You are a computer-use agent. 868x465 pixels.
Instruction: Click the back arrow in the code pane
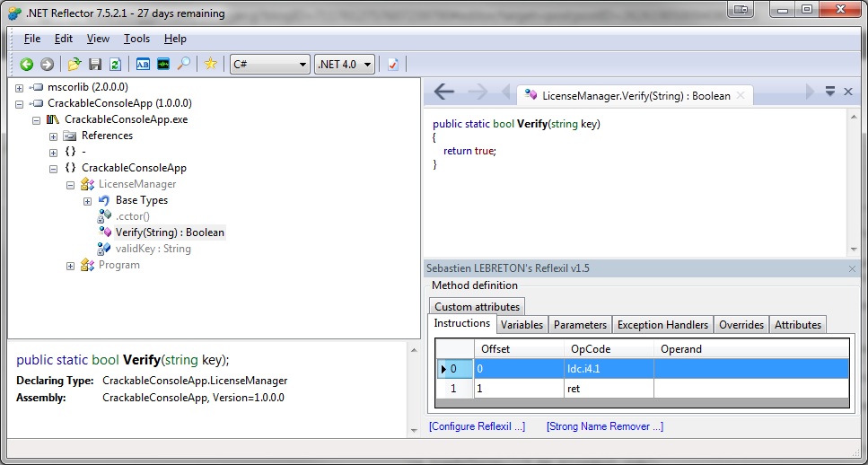(443, 92)
